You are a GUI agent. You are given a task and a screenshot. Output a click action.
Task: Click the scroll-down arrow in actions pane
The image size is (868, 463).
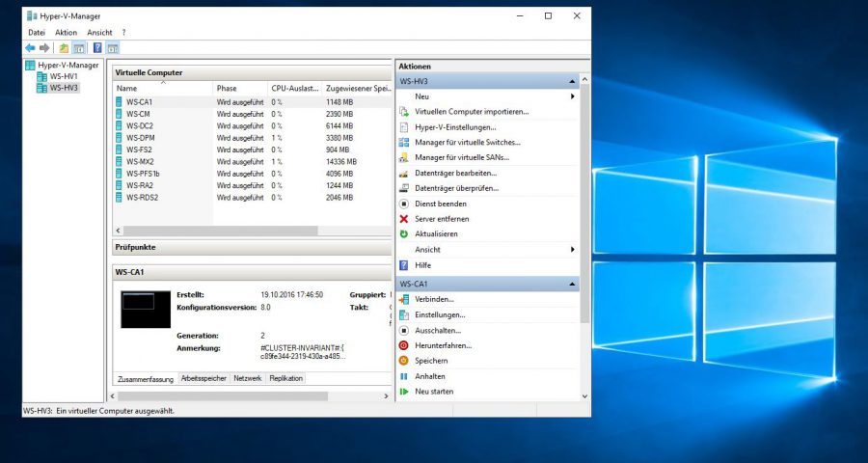pyautogui.click(x=585, y=396)
